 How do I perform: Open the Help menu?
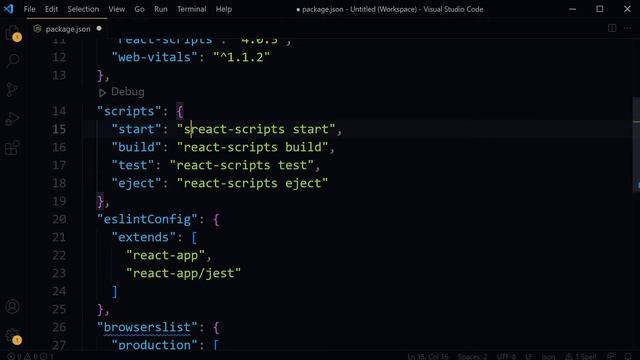click(x=224, y=9)
